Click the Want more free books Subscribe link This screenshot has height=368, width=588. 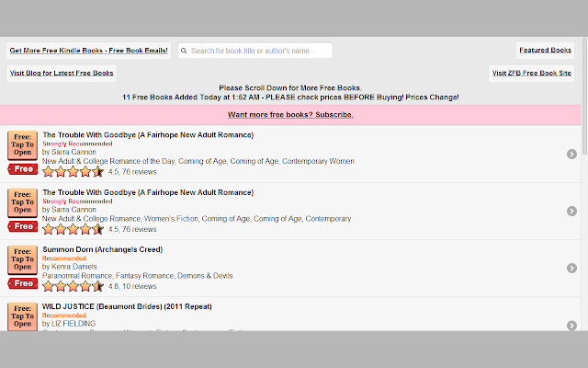pos(290,115)
